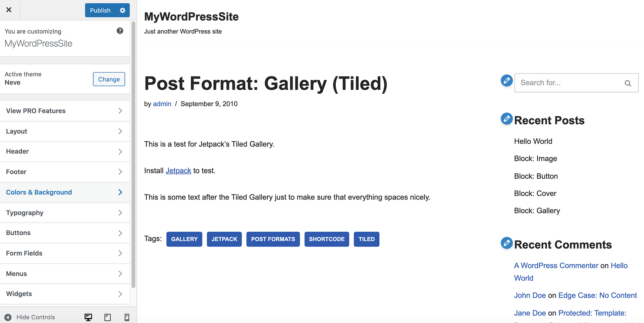Edit Recent Posts widget via pencil icon
Screen dimensions: 644x323
coord(506,119)
